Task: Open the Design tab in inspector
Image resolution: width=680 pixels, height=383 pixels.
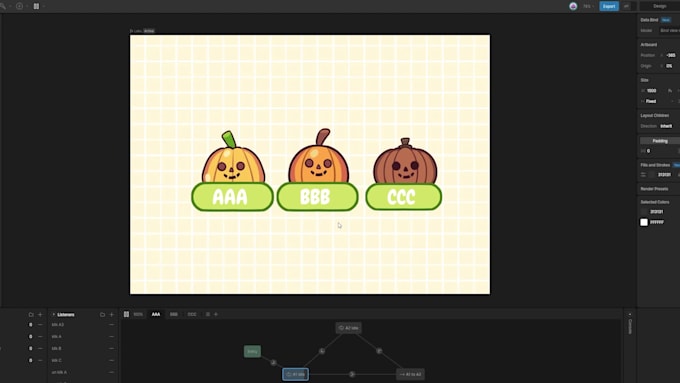Action: click(x=660, y=6)
